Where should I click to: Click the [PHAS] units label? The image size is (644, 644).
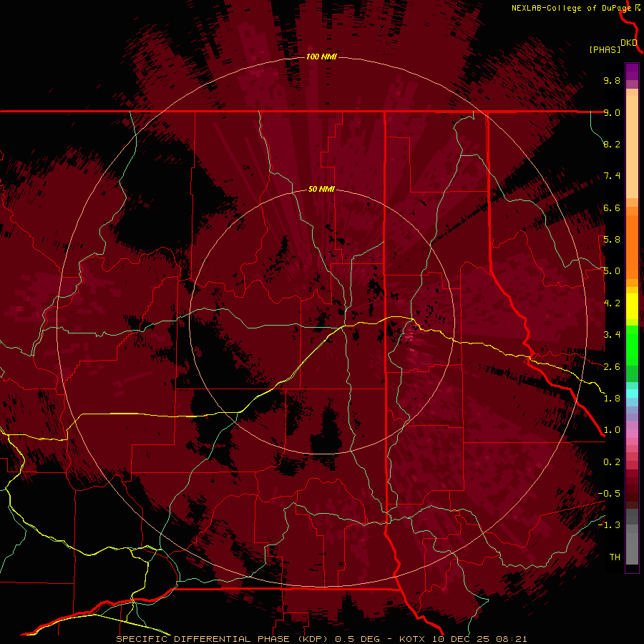pos(605,49)
